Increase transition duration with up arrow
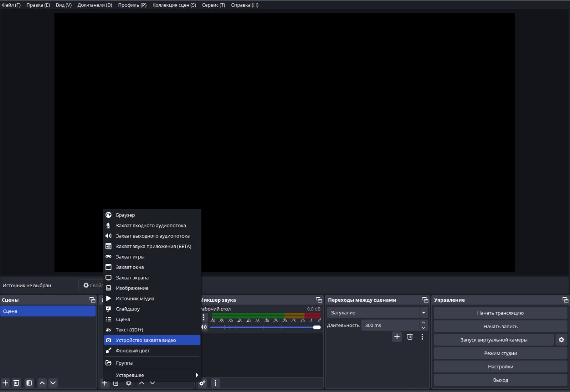 click(x=424, y=323)
